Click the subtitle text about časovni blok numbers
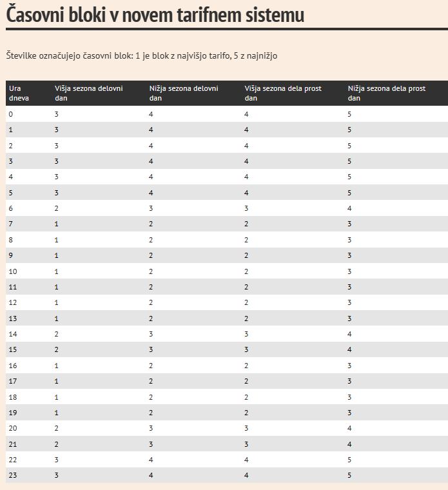The height and width of the screenshot is (490, 448). coord(142,56)
